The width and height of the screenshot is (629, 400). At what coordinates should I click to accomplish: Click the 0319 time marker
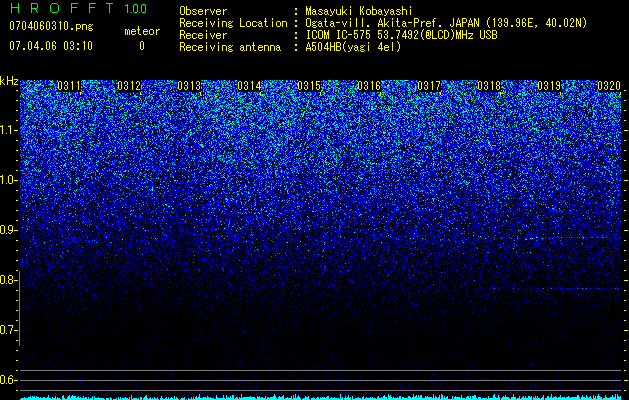[549, 86]
